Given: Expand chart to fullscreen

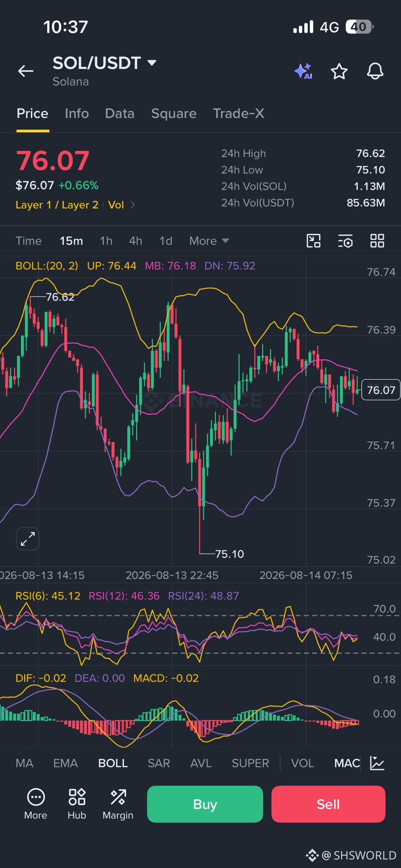Looking at the screenshot, I should pos(28,539).
